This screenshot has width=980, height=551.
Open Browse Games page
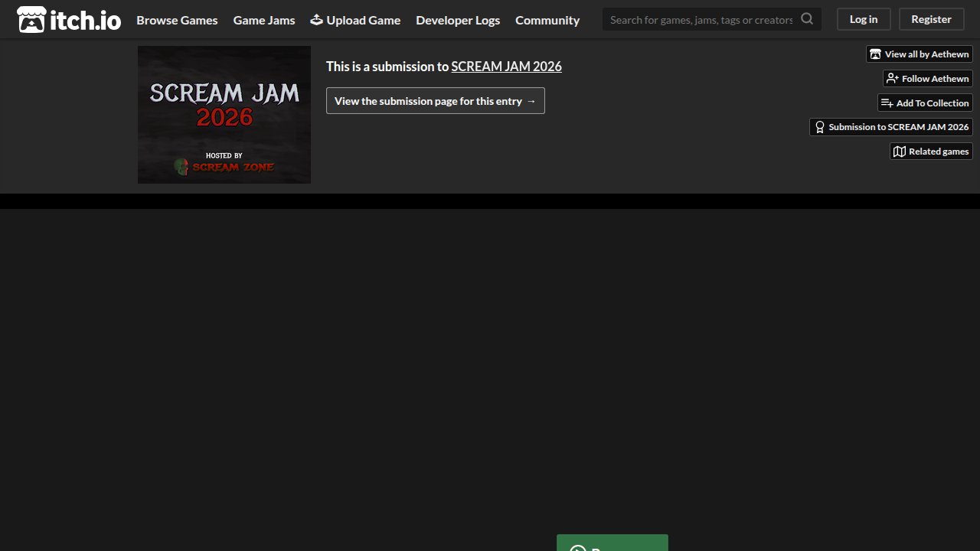pyautogui.click(x=177, y=20)
